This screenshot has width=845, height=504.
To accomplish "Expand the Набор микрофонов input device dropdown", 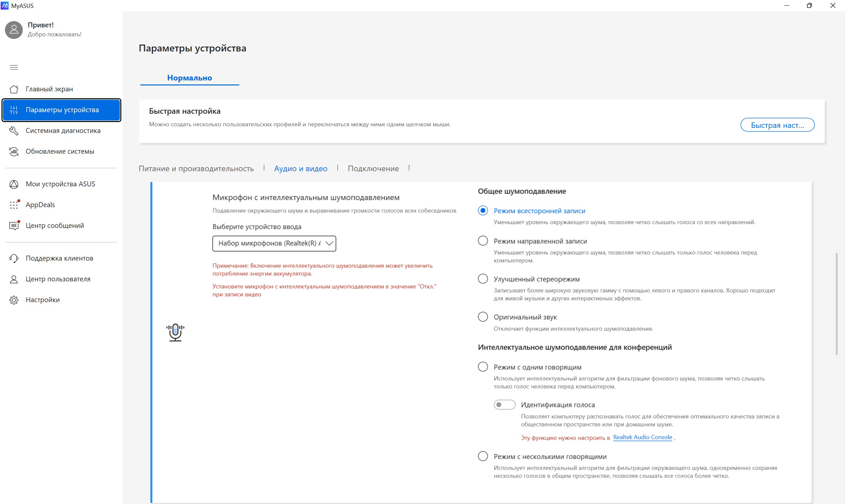I will point(274,243).
